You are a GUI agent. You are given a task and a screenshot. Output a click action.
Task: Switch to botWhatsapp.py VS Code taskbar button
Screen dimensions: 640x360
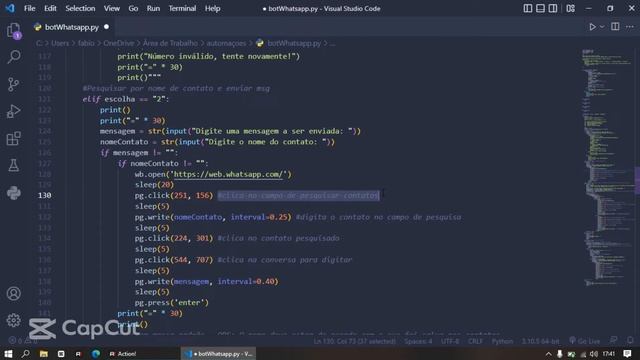click(x=218, y=353)
